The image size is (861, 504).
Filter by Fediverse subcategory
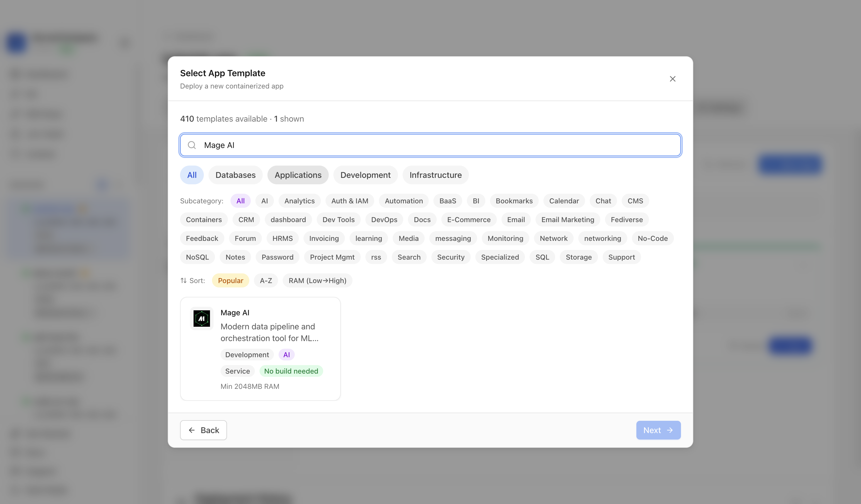[x=627, y=219]
